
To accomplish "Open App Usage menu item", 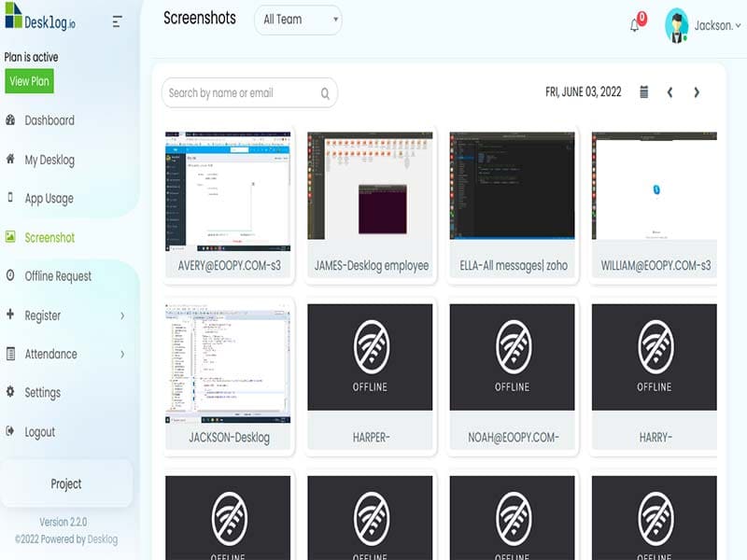I will pyautogui.click(x=49, y=199).
